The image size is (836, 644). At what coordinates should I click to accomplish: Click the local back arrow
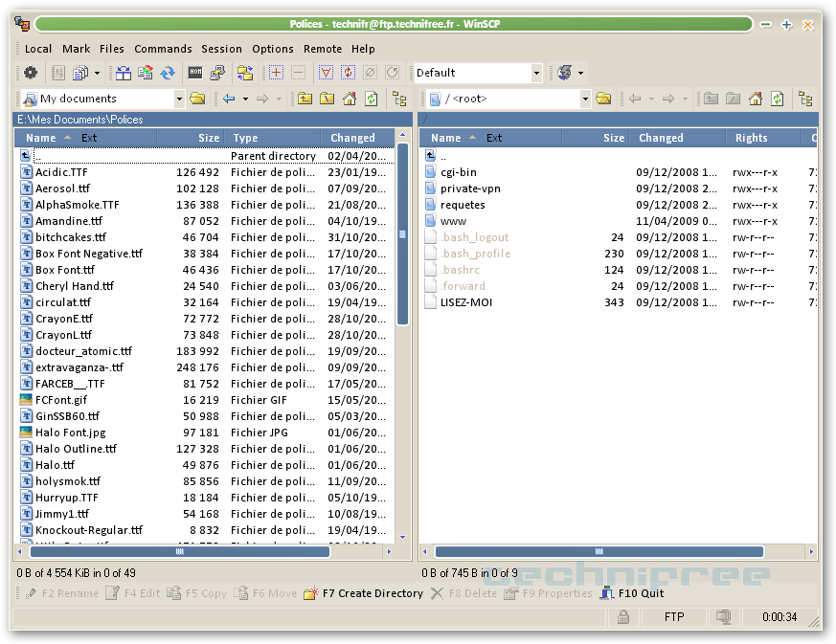229,99
